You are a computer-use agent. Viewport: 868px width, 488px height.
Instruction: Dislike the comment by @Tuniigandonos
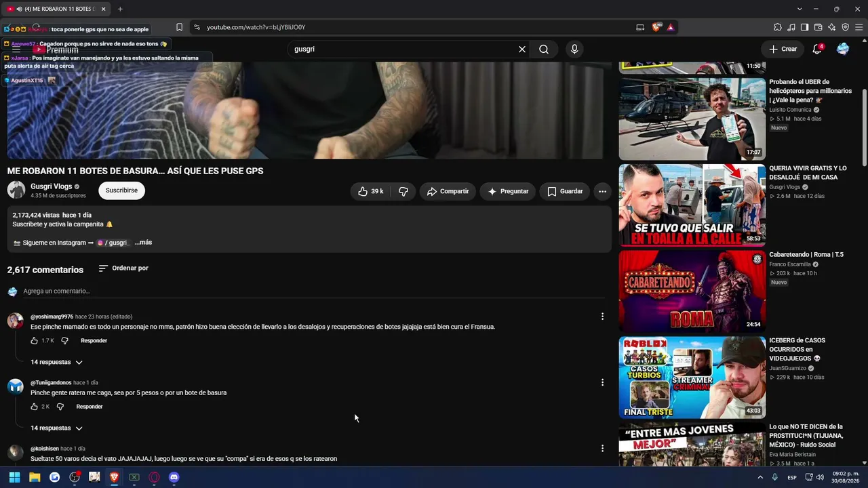[x=60, y=407]
